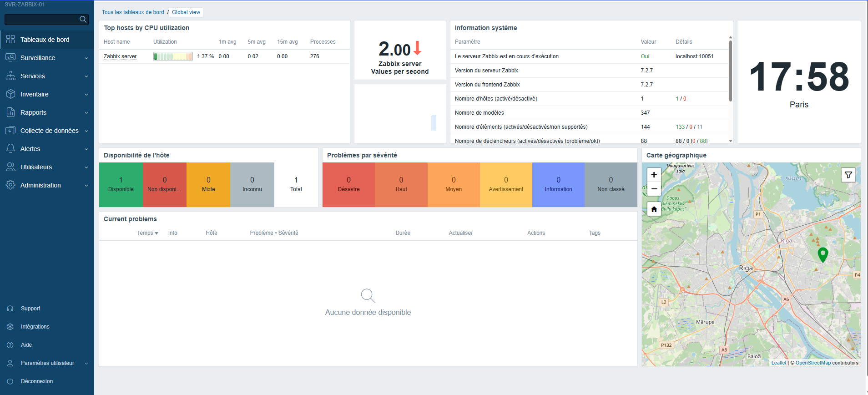Image resolution: width=868 pixels, height=395 pixels.
Task: Click the Non classé severity tile
Action: point(611,185)
